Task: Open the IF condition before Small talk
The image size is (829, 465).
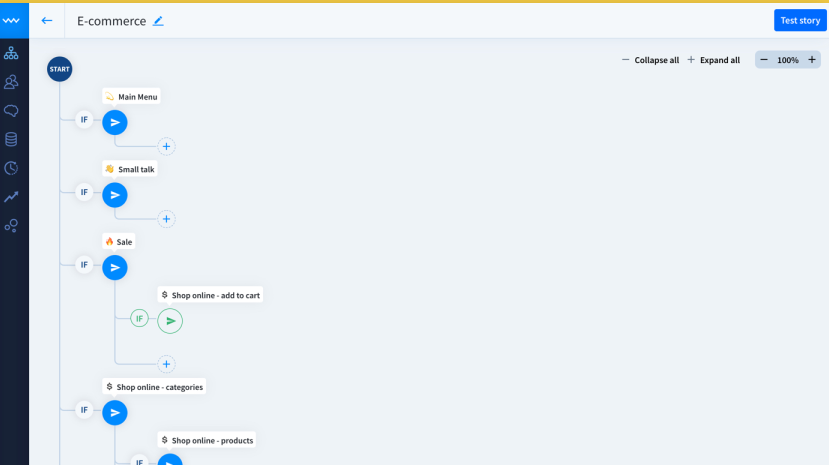Action: coord(84,192)
